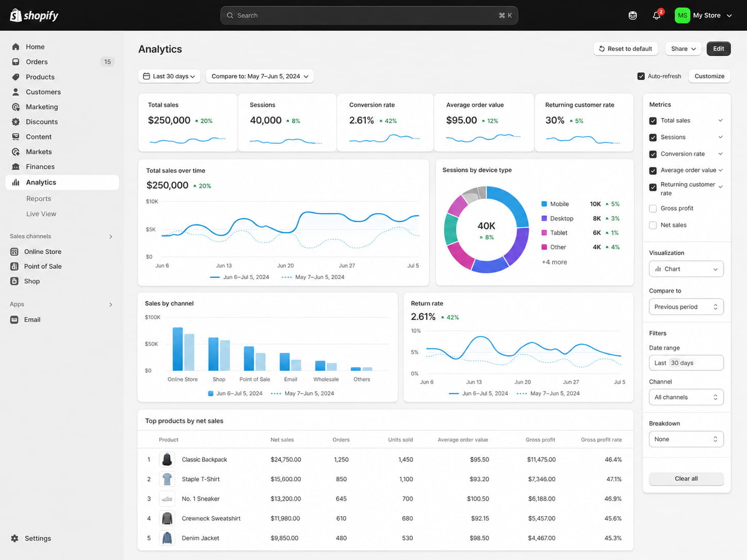The height and width of the screenshot is (560, 747).
Task: Open the Compare to May 7–Jun 5 dropdown
Action: point(259,76)
